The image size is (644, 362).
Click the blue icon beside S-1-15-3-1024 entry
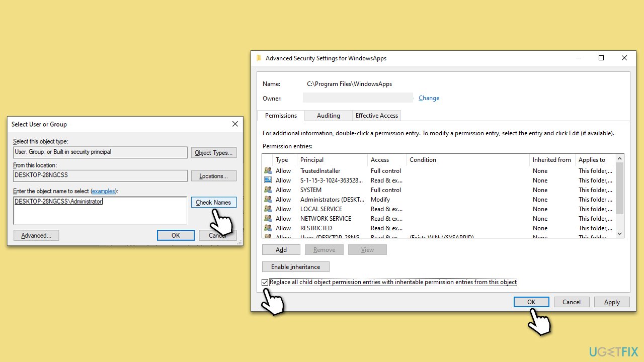point(268,180)
